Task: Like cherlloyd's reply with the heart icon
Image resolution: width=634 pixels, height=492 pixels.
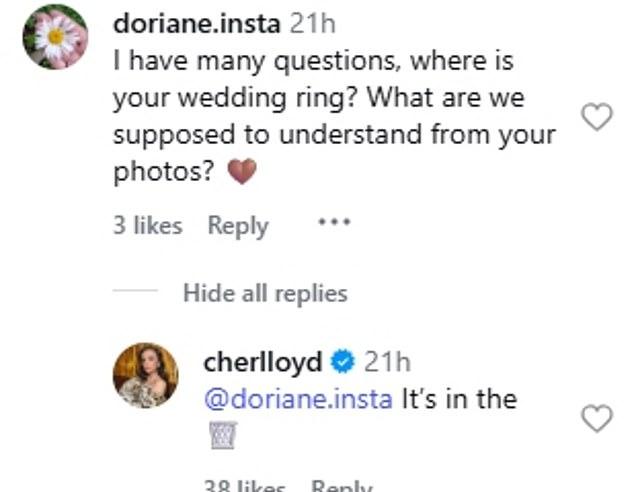Action: (x=597, y=418)
